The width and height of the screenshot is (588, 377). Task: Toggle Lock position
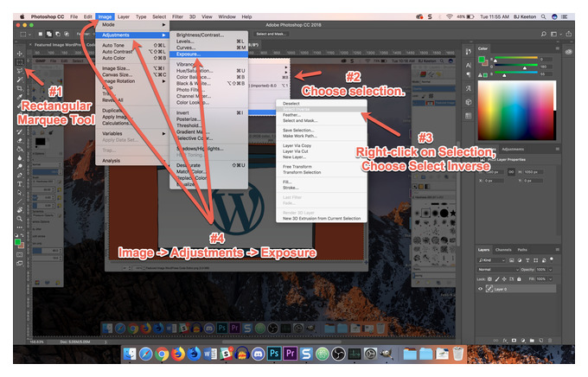click(x=504, y=279)
